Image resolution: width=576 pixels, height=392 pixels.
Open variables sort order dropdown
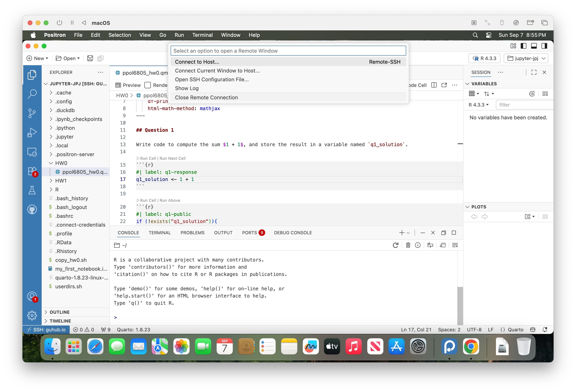click(489, 94)
